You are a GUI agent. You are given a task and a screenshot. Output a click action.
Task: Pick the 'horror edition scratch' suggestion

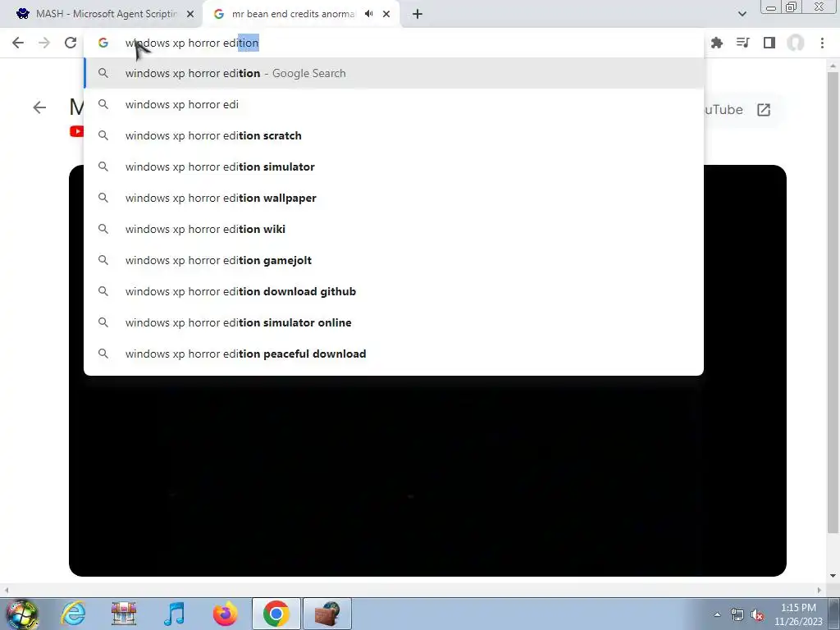[x=394, y=135]
